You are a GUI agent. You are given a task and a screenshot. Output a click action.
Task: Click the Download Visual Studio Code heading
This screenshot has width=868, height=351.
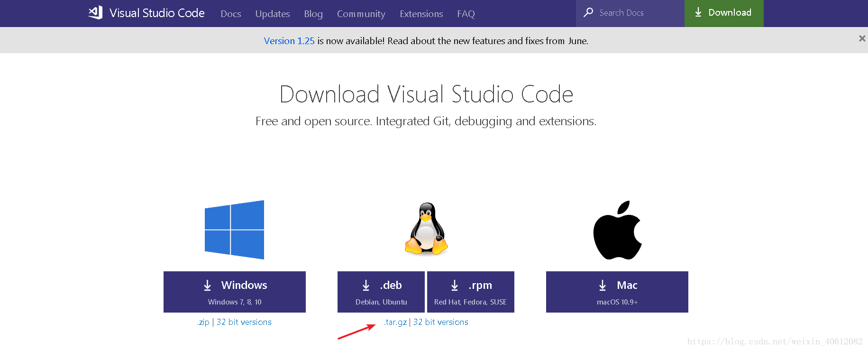click(426, 94)
